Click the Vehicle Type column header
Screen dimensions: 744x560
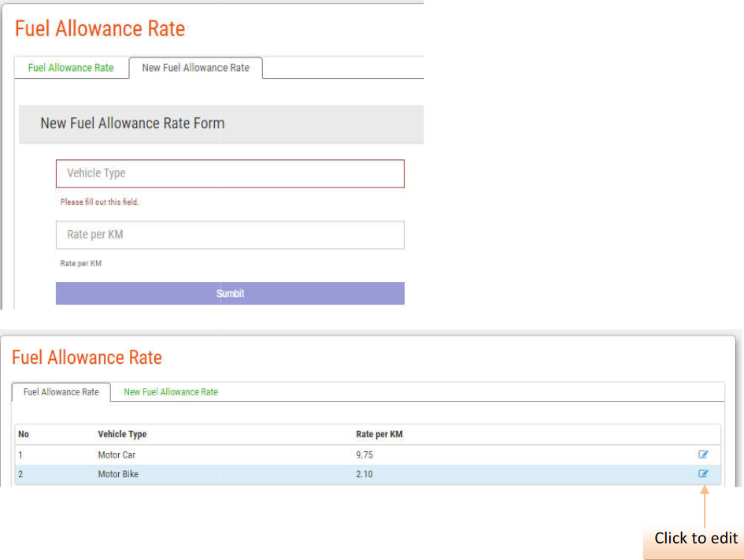(122, 434)
